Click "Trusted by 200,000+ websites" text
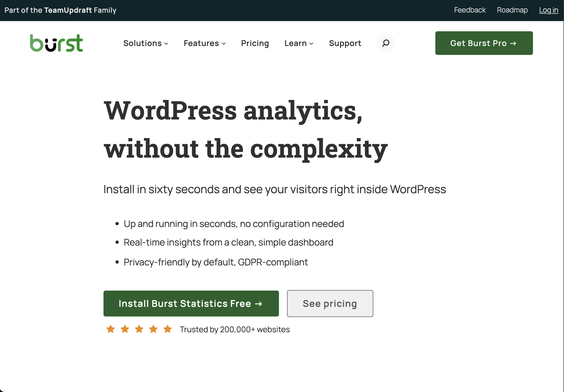Viewport: 564px width, 392px height. [235, 329]
